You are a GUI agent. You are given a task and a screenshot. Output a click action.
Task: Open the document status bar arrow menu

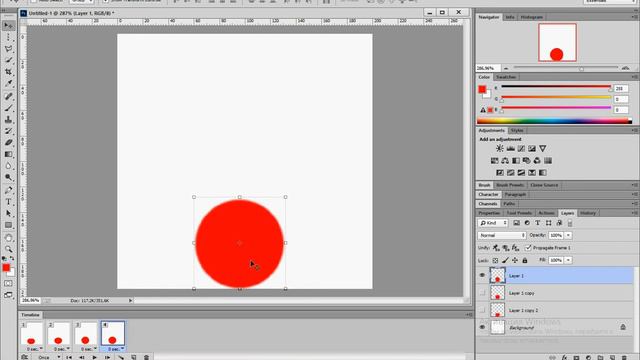(x=130, y=301)
